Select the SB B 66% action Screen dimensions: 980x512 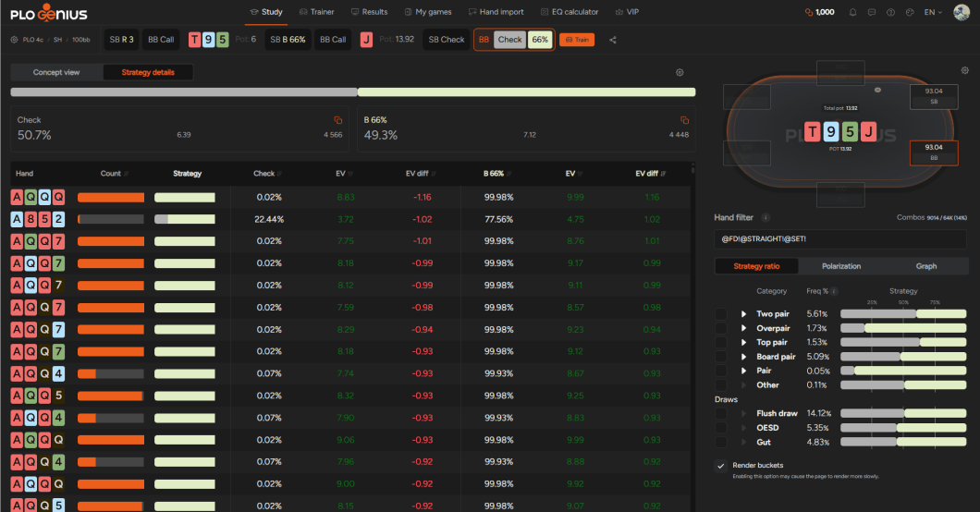(288, 40)
